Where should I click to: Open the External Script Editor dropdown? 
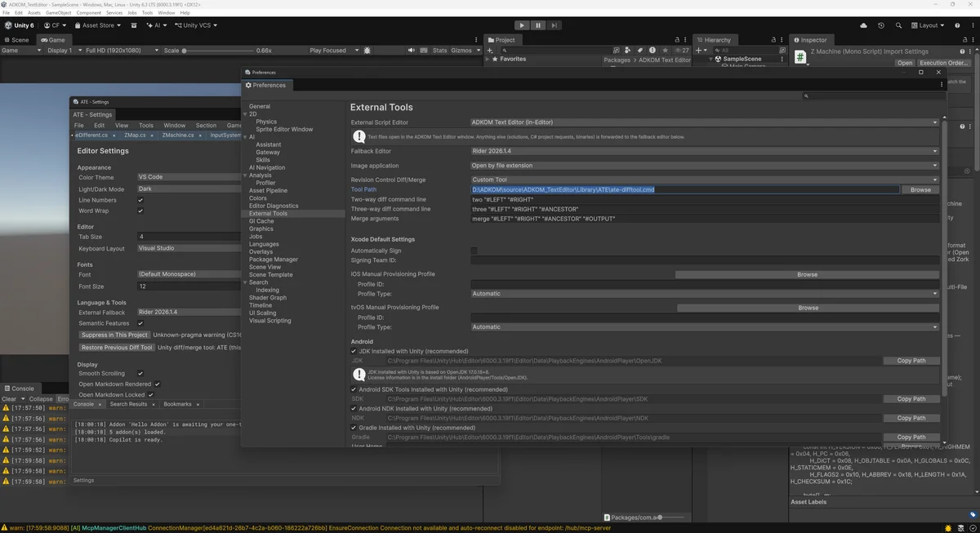click(705, 122)
